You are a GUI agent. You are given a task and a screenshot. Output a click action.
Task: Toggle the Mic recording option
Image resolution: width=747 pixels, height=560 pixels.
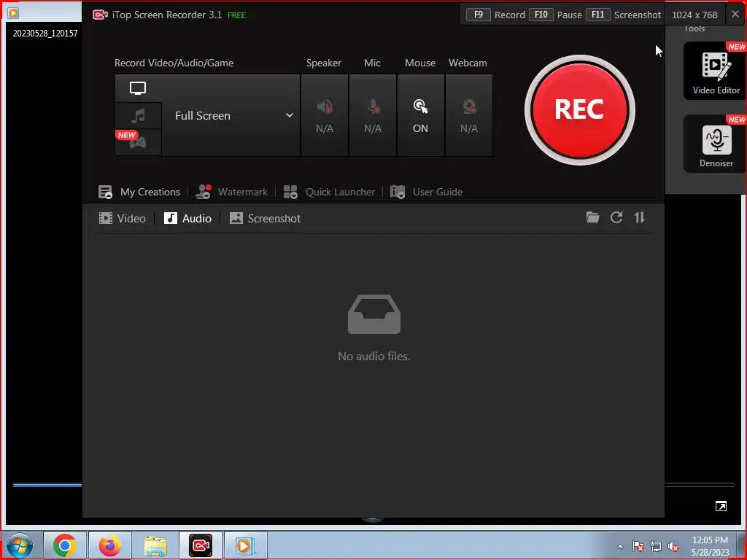point(373,115)
